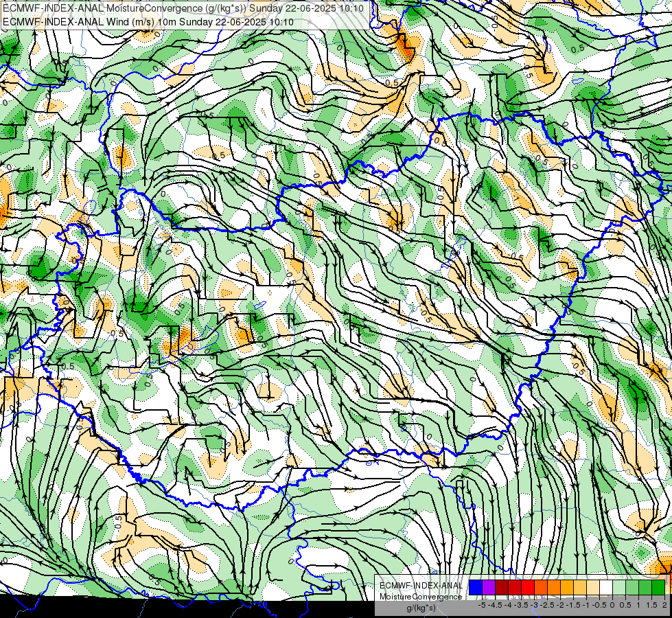Image resolution: width=672 pixels, height=618 pixels.
Task: Click the '-4' tick label on the legend
Action: [x=508, y=605]
